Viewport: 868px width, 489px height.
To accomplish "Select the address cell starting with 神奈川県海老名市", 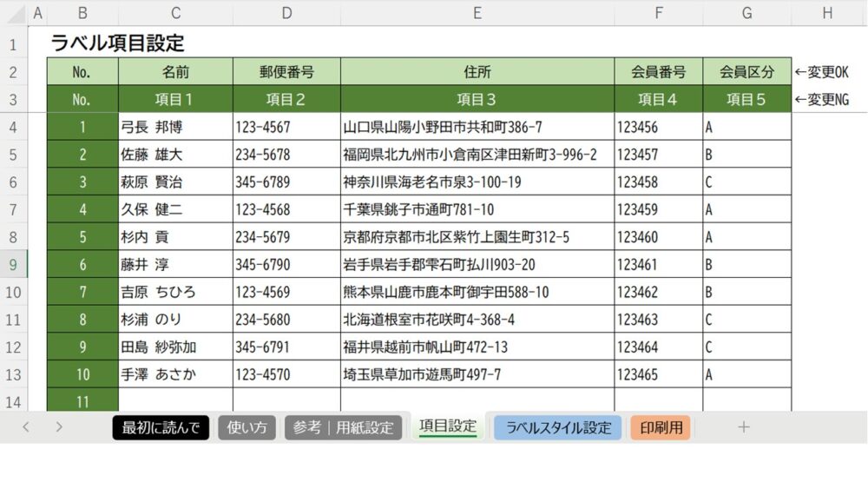I will click(x=477, y=182).
